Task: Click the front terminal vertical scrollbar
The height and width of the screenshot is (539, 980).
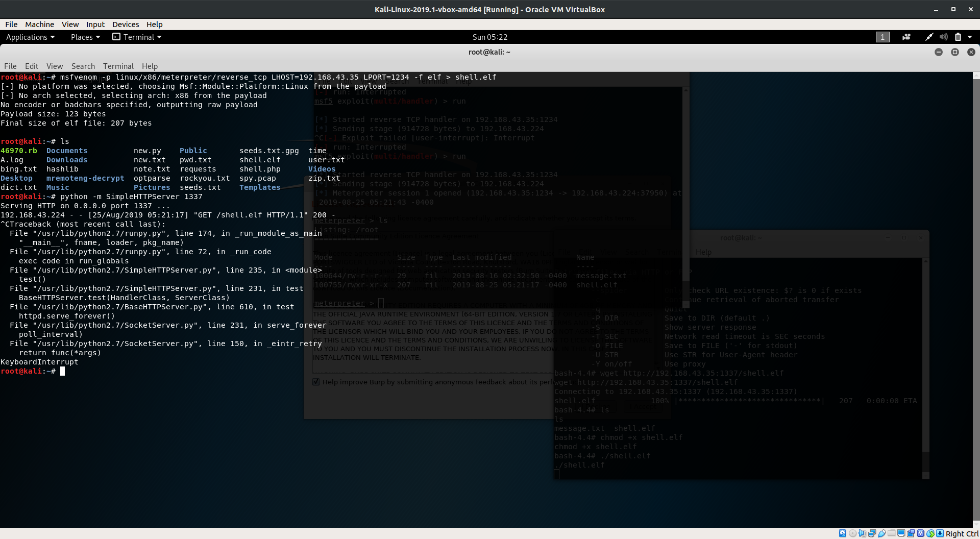Action: point(976,300)
